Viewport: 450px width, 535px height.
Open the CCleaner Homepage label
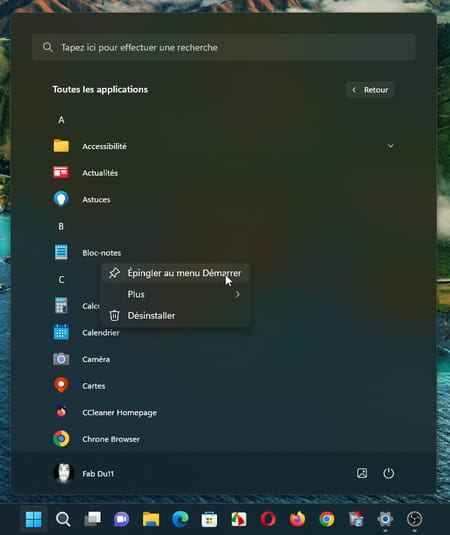119,413
